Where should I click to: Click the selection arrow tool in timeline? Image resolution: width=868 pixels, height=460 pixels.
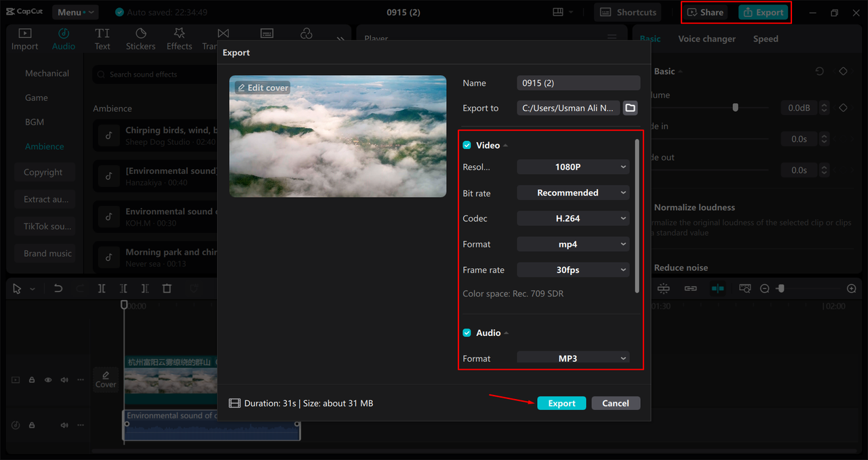point(18,289)
